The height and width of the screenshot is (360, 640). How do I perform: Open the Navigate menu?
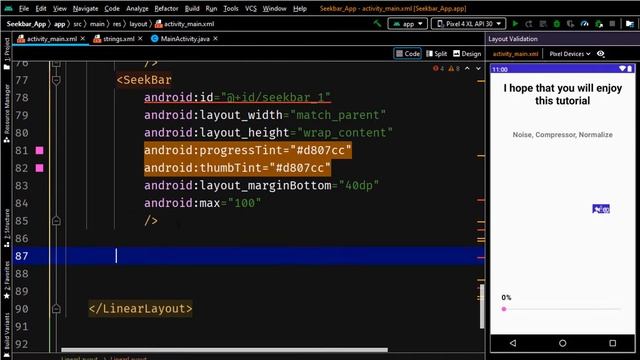[x=85, y=8]
